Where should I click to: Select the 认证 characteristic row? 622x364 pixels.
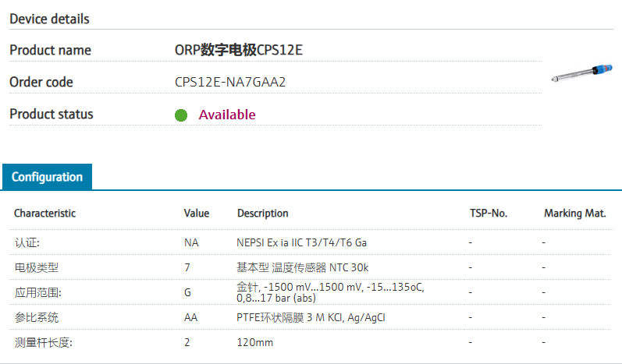[x=27, y=242]
